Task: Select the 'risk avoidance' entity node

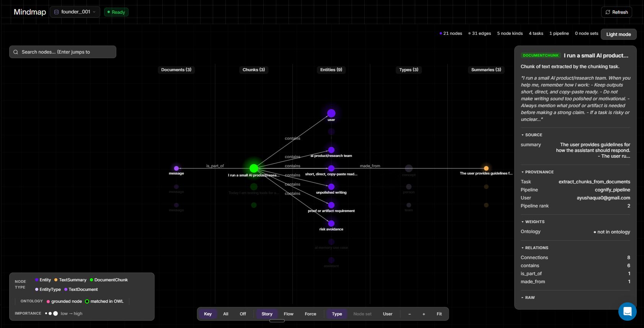Action: coord(331,224)
